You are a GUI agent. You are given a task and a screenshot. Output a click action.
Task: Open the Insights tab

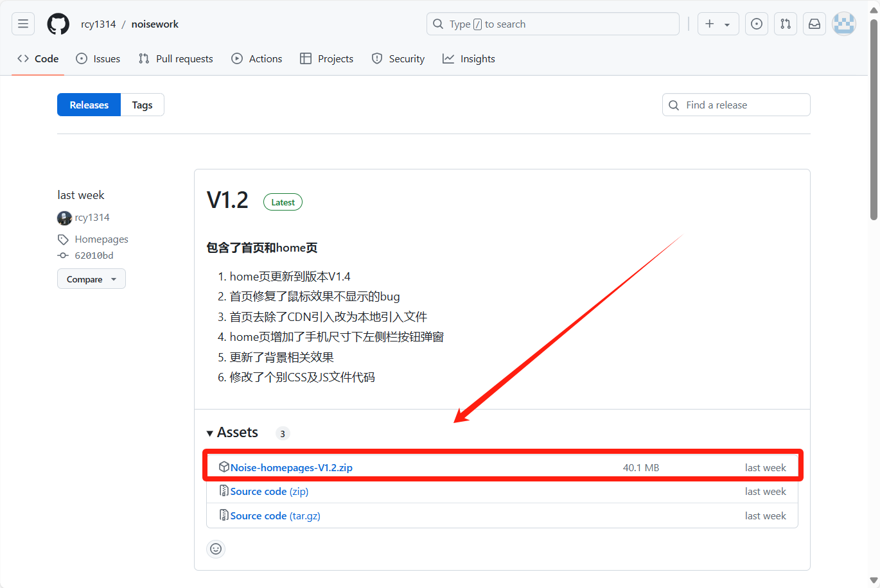(x=469, y=58)
